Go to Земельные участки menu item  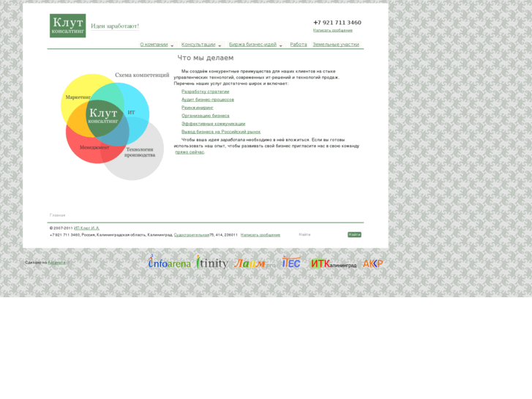coord(336,45)
